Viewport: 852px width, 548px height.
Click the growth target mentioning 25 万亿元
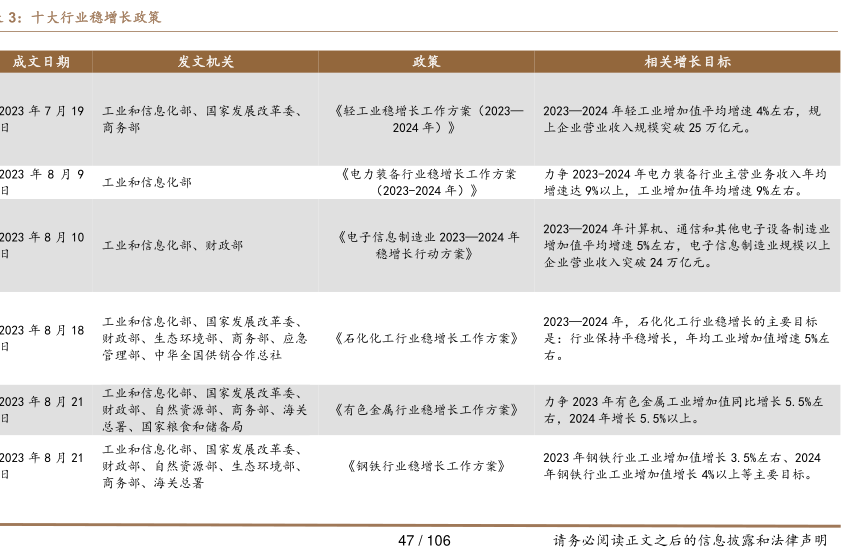point(686,119)
